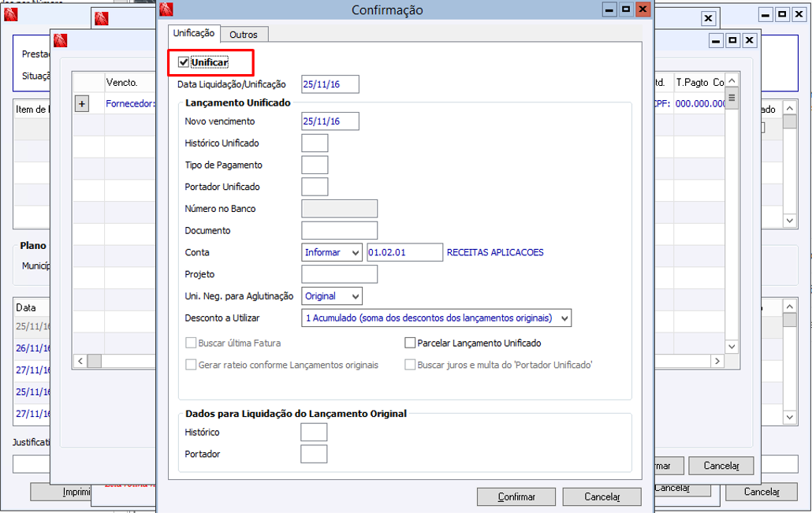Click the Projeto input field
The height and width of the screenshot is (513, 812).
pos(339,274)
